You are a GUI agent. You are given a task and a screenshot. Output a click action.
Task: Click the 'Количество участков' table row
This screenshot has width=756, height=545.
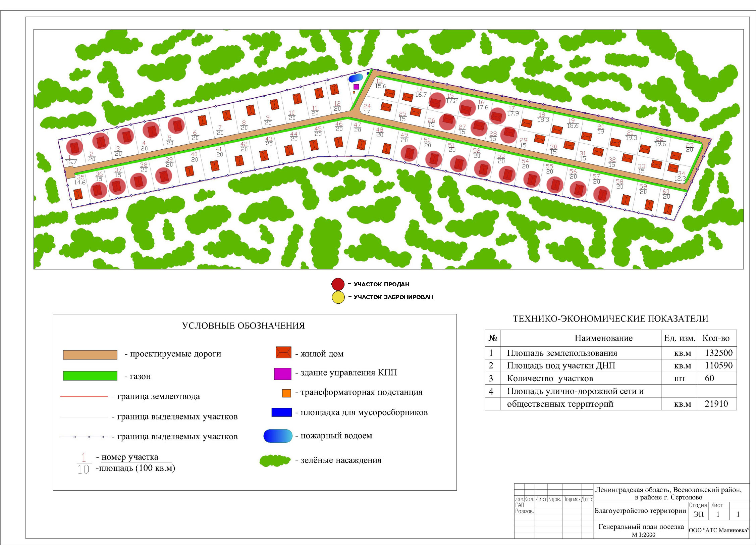click(x=611, y=378)
